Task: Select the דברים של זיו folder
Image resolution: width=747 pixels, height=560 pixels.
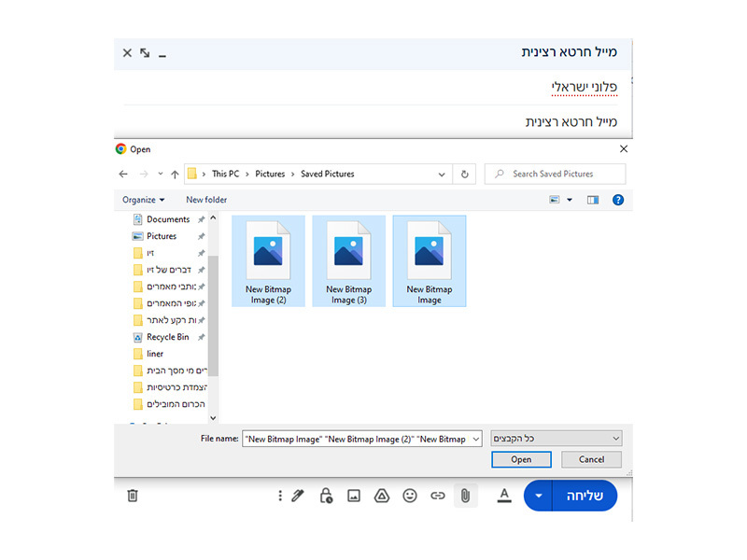Action: click(x=169, y=270)
